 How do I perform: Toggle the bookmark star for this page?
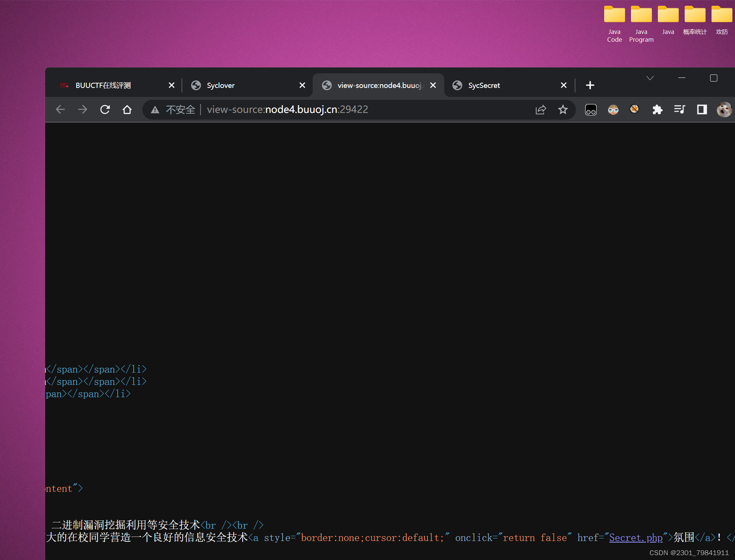click(x=563, y=109)
